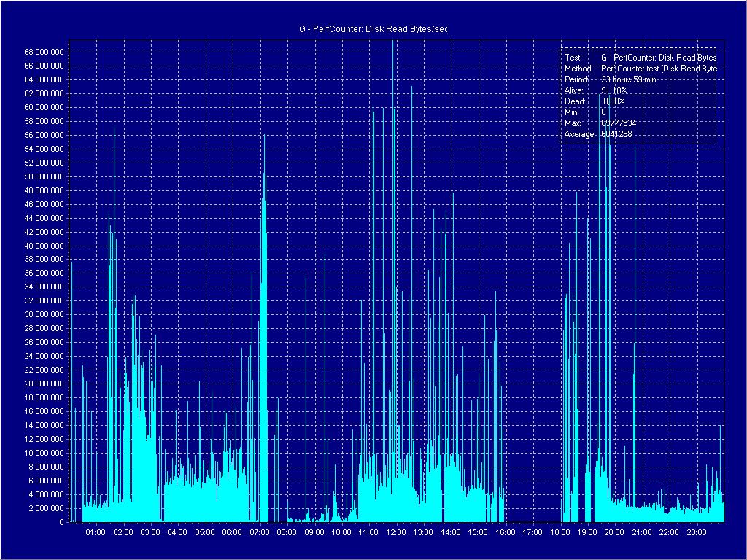Click the 19:00 time axis label
Viewport: 747px width, 560px height.
[x=587, y=533]
